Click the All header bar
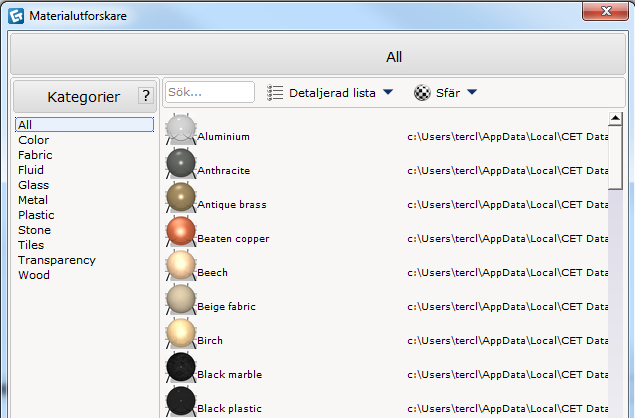Viewport: 635px width, 418px height. click(x=318, y=54)
